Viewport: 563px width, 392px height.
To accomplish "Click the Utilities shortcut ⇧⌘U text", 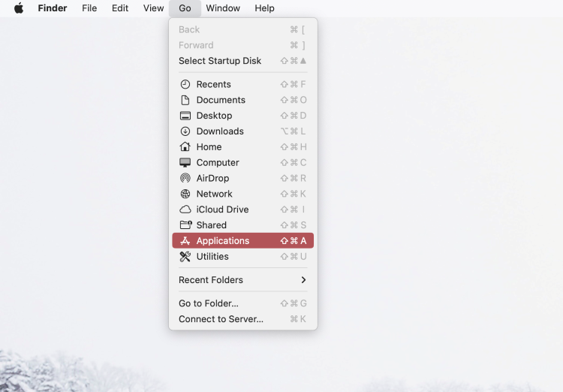I will 294,257.
